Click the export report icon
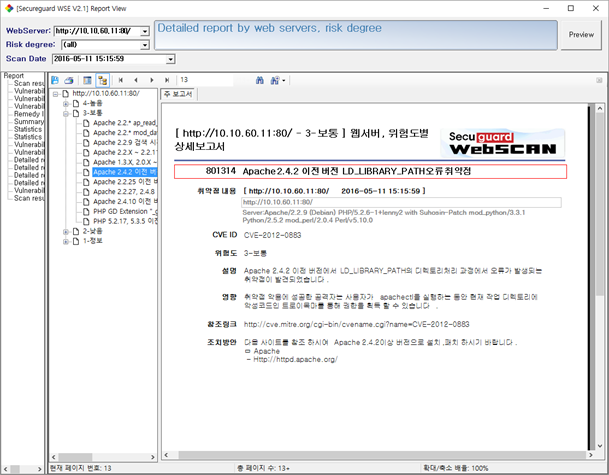This screenshot has height=475, width=609. tap(55, 80)
